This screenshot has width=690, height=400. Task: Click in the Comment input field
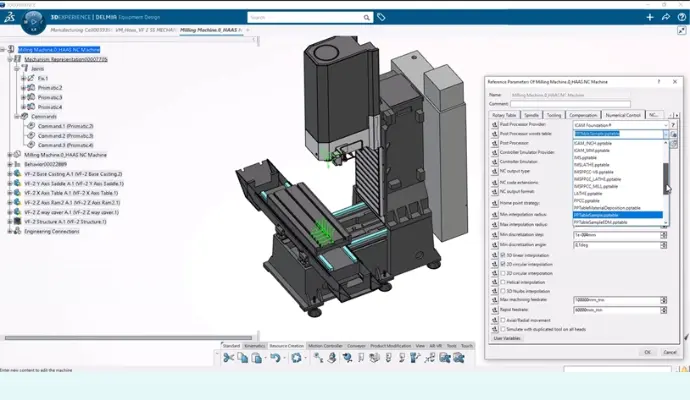coord(570,104)
